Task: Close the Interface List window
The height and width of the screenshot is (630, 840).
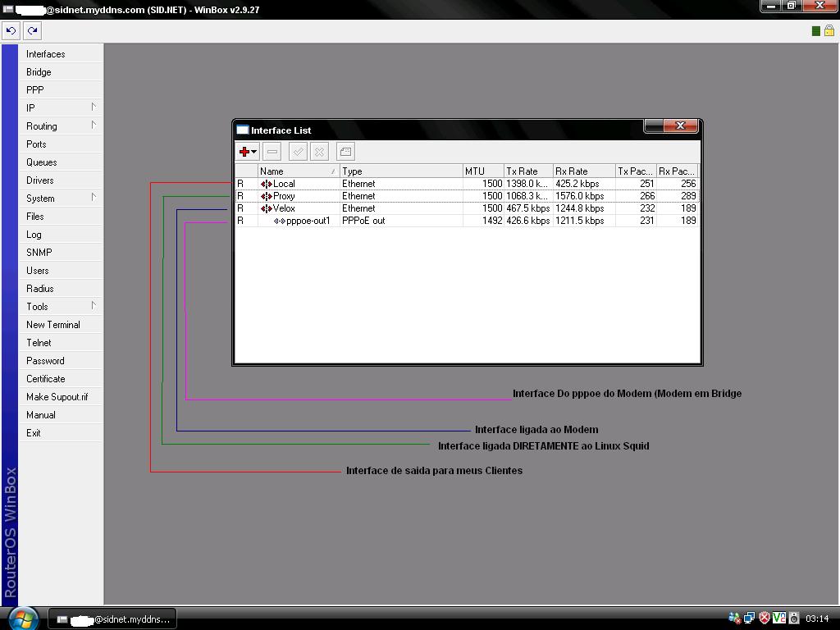Action: (680, 126)
